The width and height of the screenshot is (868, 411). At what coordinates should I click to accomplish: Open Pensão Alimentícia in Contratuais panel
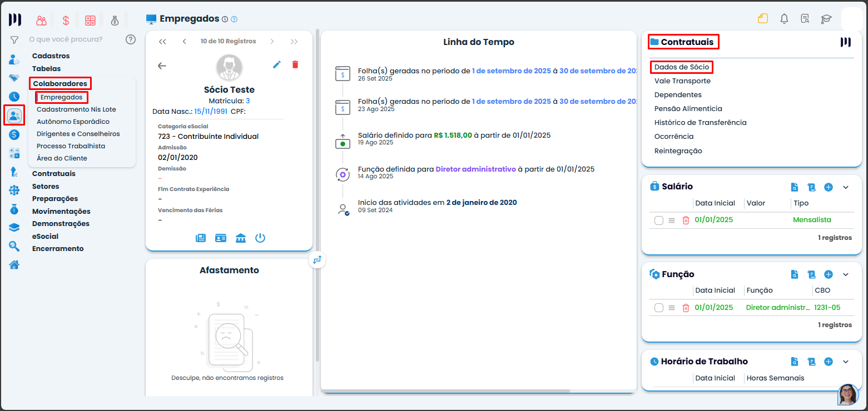coord(688,109)
